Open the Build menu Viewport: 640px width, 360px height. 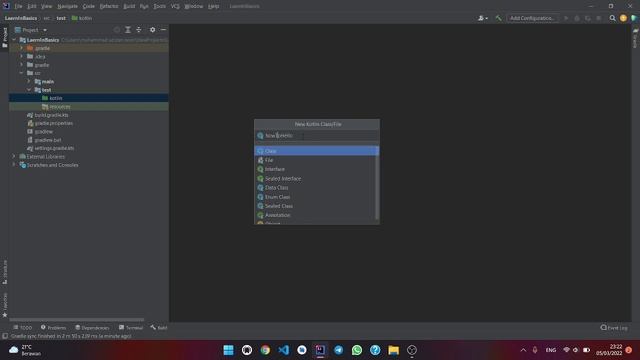click(x=129, y=6)
